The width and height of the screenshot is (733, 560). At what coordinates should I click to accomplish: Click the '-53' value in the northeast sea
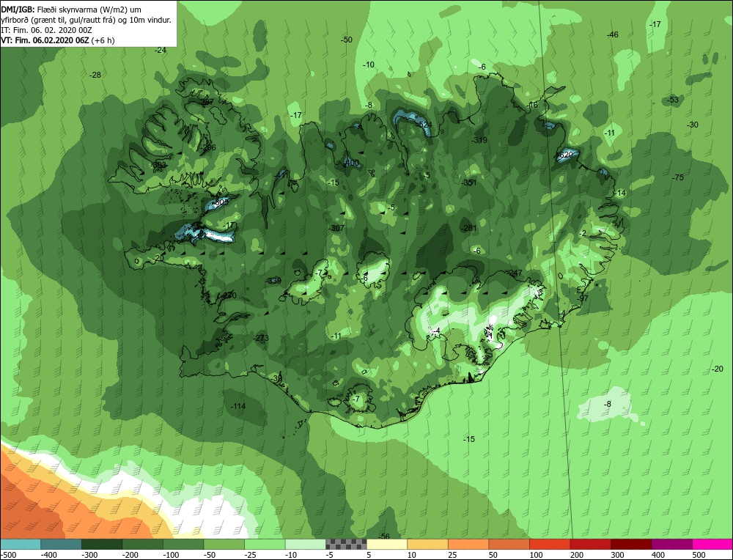coord(673,100)
